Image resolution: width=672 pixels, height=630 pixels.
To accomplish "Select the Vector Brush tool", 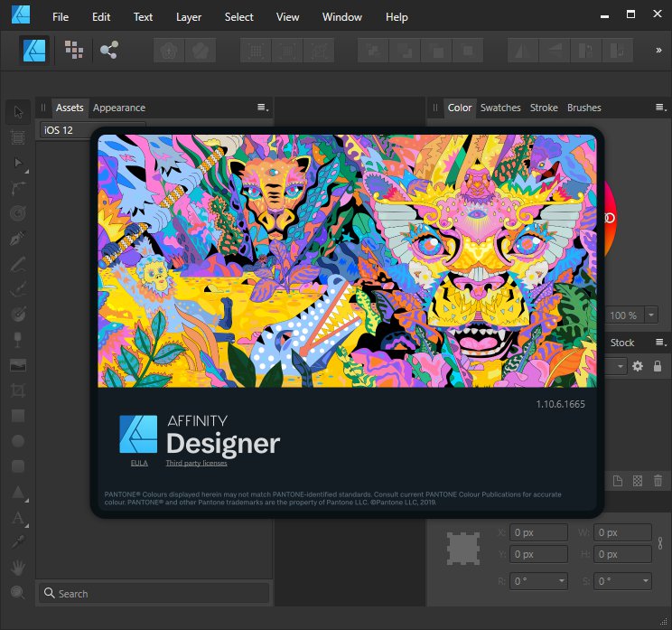I will 18,289.
